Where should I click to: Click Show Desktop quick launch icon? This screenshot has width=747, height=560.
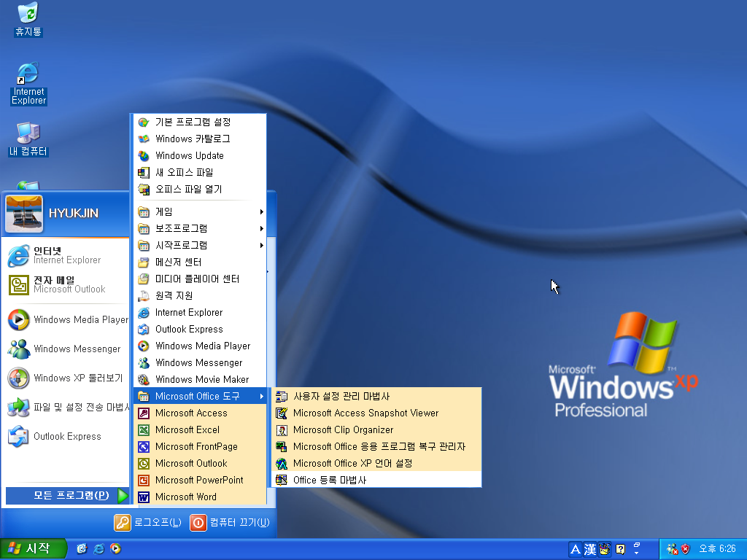click(x=82, y=549)
